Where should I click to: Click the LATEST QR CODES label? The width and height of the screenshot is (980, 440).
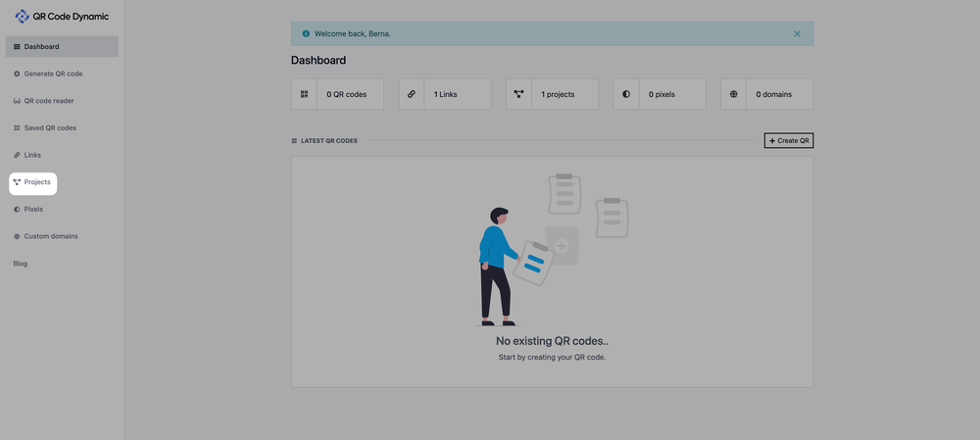point(329,141)
